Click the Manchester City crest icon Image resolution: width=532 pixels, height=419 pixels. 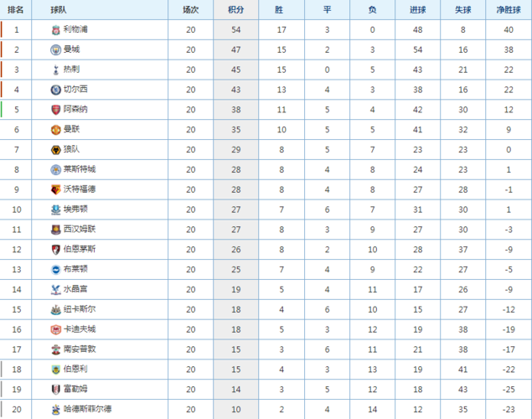(55, 50)
